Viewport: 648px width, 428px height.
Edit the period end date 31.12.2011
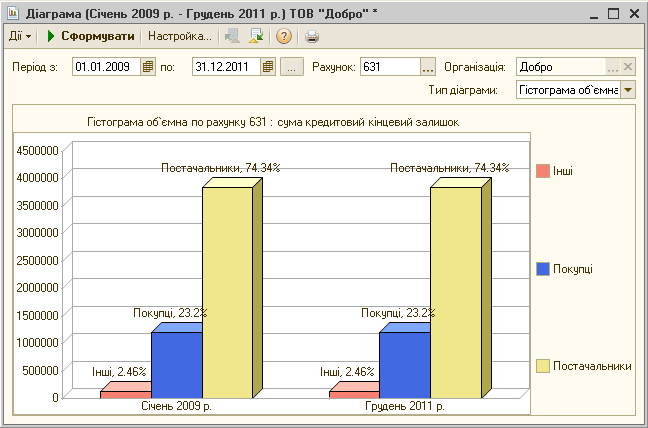pyautogui.click(x=226, y=67)
